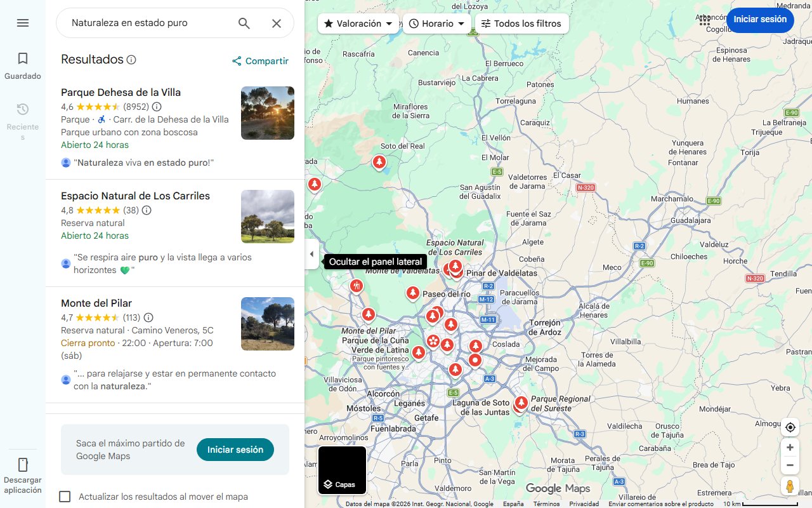
Task: Open Guardado saved places panel
Action: tap(23, 63)
